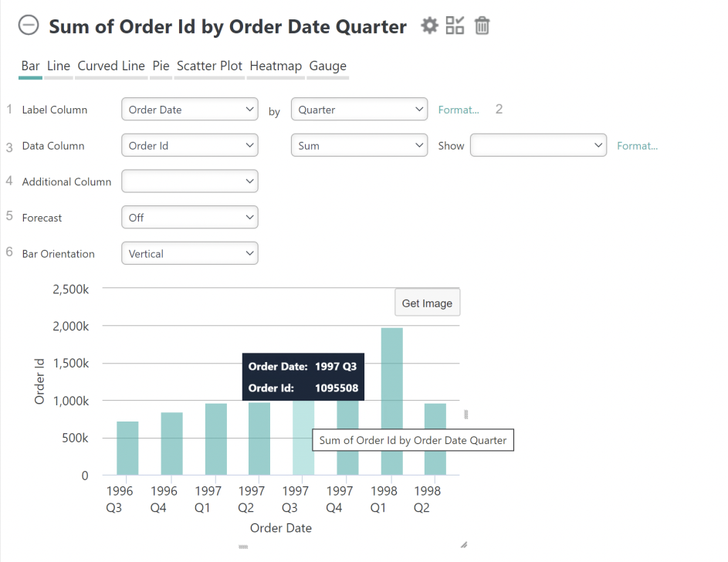
Task: Open Format link next to Quarter dropdown
Action: point(459,110)
